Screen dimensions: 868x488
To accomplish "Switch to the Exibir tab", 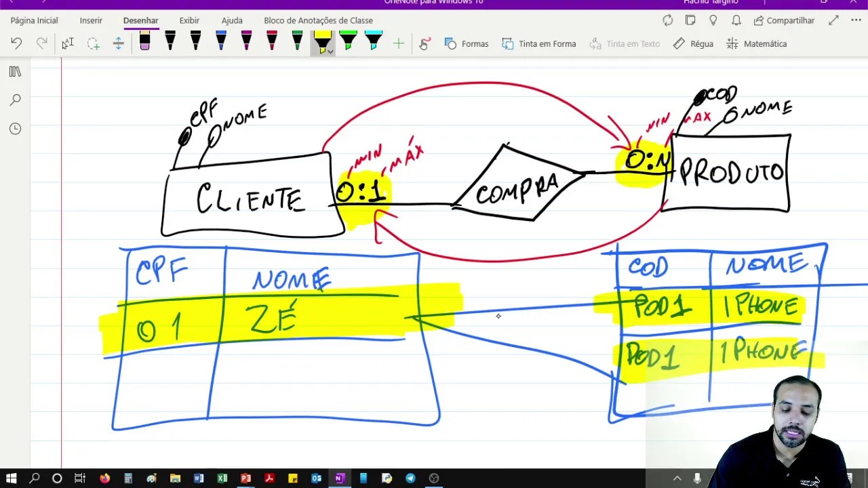I will (x=189, y=20).
